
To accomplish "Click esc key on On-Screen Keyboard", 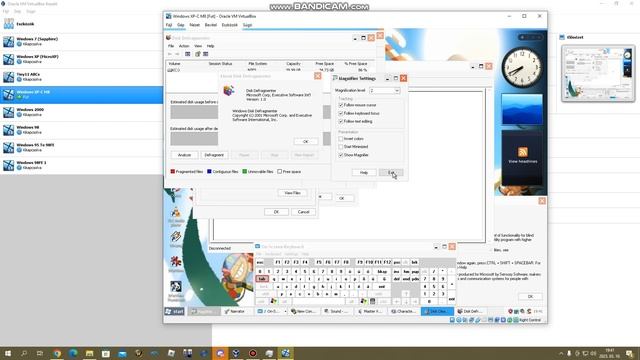I will point(260,262).
